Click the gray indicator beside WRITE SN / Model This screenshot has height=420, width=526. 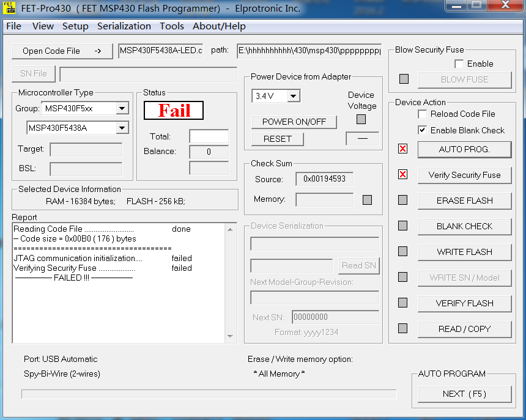(402, 277)
